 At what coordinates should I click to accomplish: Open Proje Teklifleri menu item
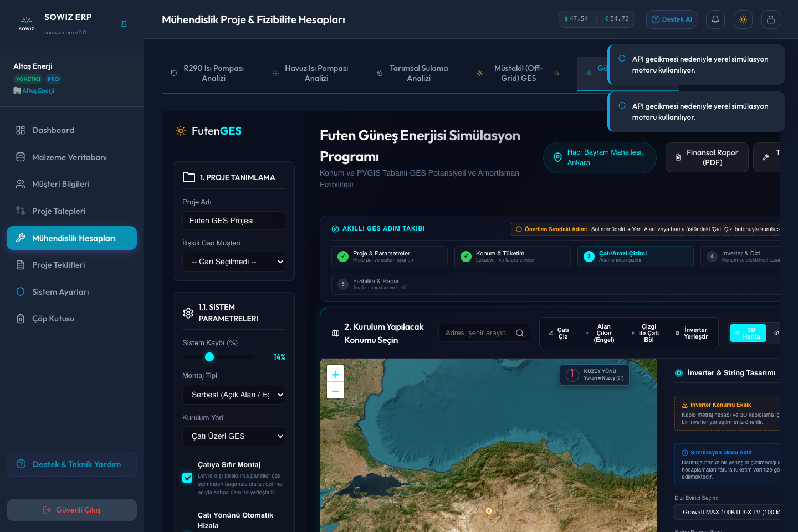71,265
